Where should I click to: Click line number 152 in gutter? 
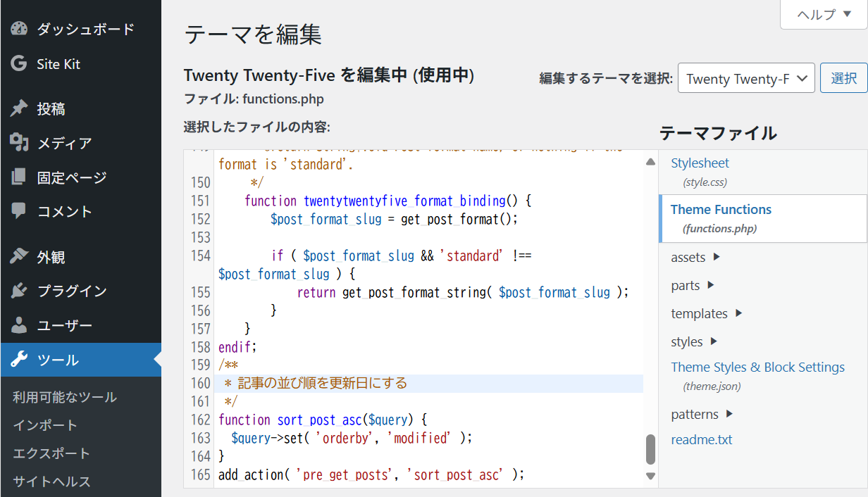201,219
